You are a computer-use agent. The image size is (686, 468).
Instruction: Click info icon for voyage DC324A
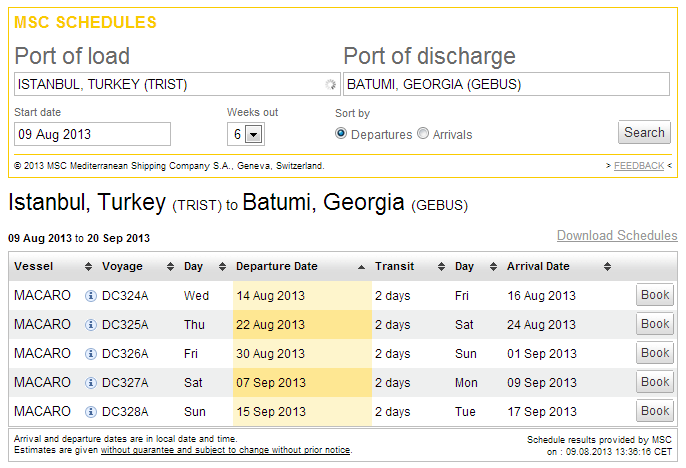tap(91, 296)
